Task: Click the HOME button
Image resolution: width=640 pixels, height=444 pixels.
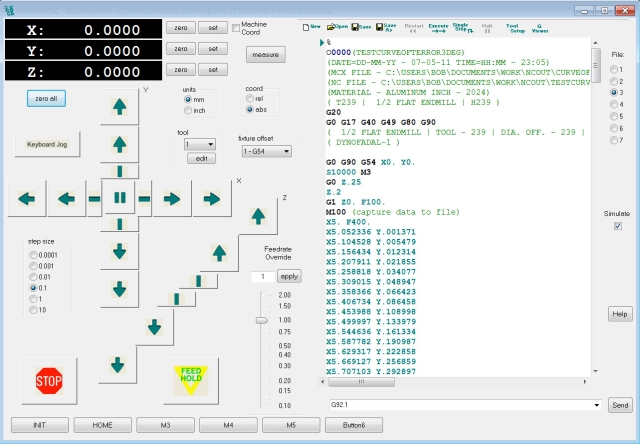Action: [x=101, y=425]
